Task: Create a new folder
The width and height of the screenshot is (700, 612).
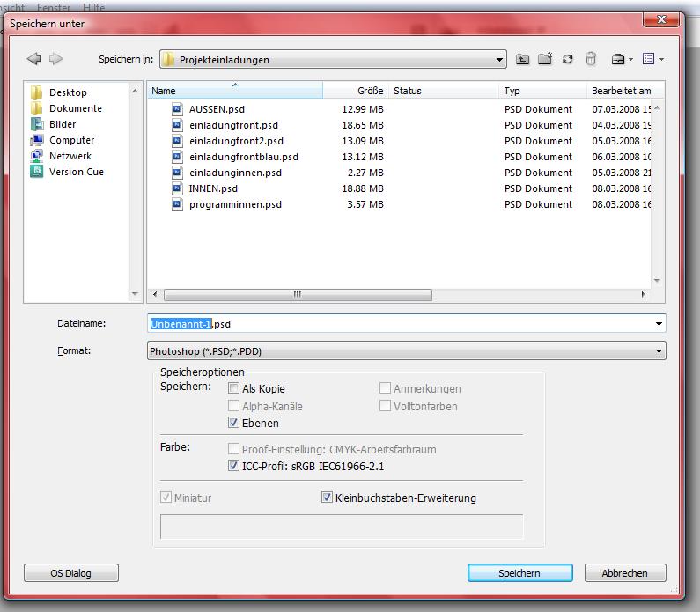Action: (x=545, y=59)
